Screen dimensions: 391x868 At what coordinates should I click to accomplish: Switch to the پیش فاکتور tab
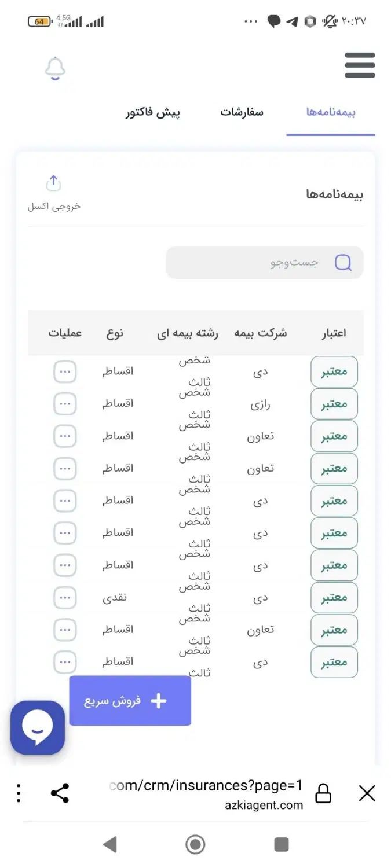pos(153,112)
